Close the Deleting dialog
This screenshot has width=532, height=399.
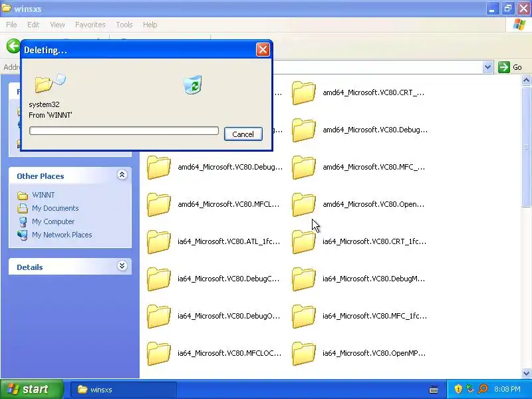[263, 49]
